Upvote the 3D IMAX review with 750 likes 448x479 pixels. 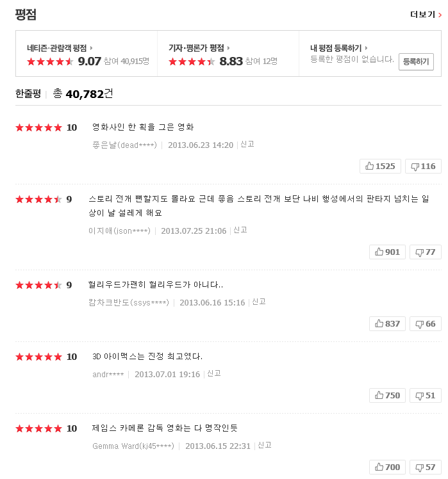(x=387, y=396)
